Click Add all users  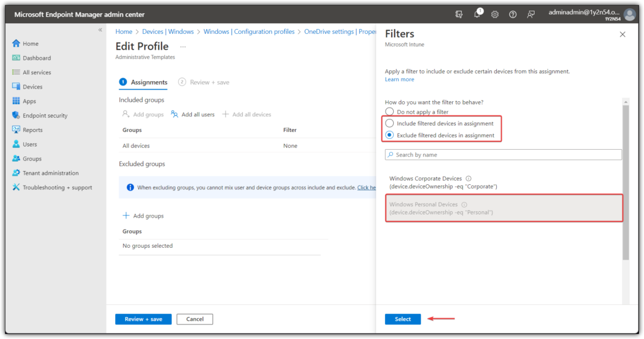click(192, 114)
